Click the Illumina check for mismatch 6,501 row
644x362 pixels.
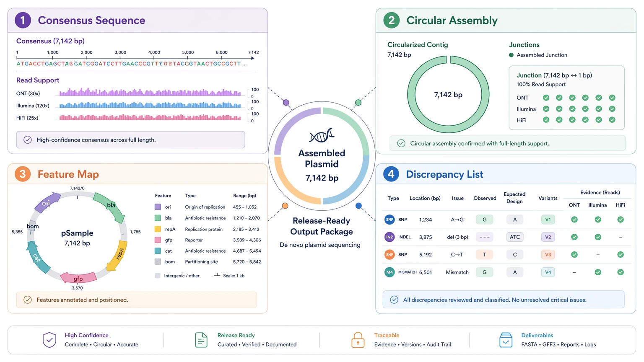point(598,272)
